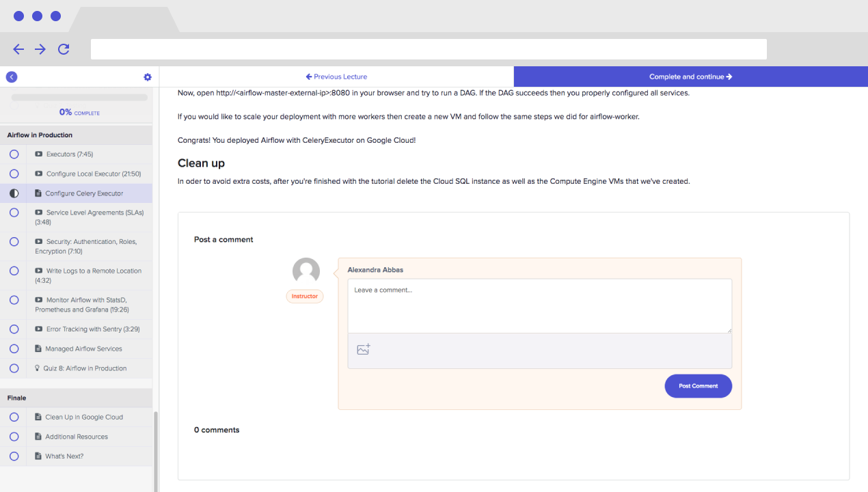
Task: Click the 0 comments label
Action: click(x=217, y=430)
